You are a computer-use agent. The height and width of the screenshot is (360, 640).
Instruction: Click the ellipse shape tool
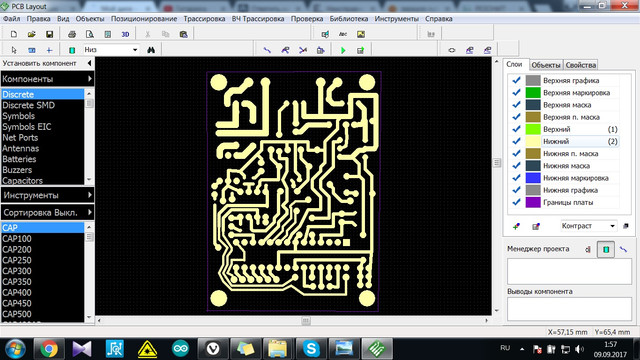coord(452,50)
